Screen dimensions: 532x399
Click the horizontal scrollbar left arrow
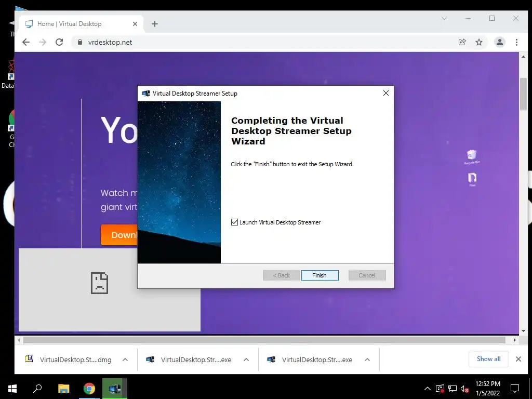click(19, 340)
